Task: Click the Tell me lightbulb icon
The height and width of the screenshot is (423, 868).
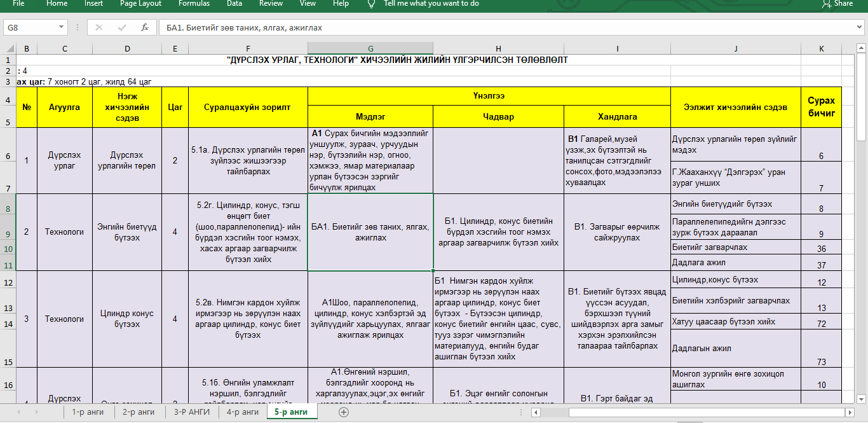Action: [x=372, y=4]
